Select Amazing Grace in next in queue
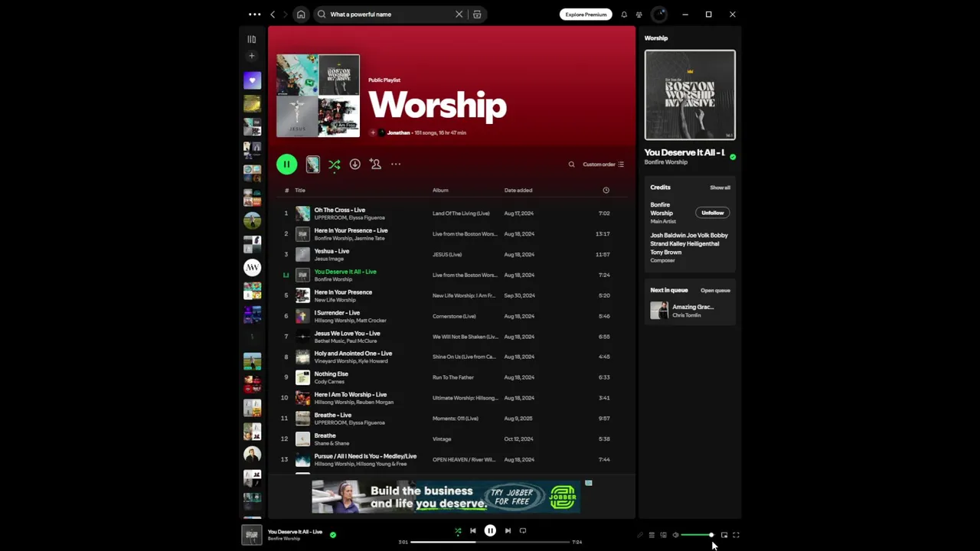This screenshot has width=980, height=551. click(690, 310)
